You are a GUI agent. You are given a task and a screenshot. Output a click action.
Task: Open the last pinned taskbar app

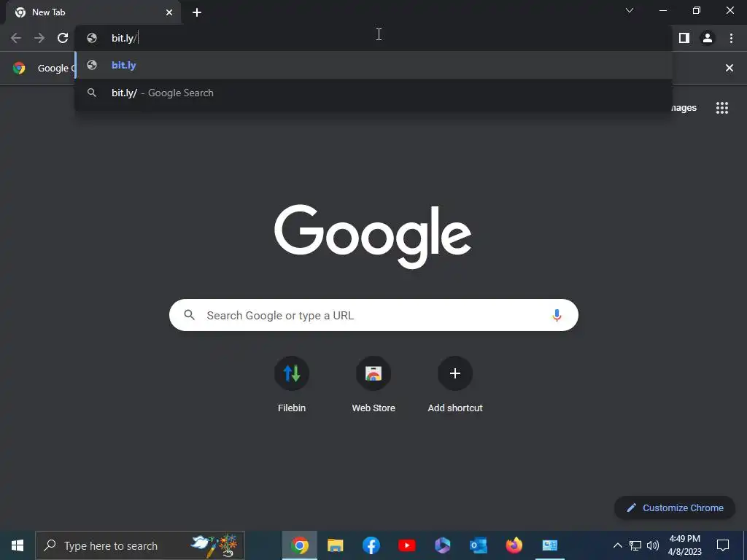[x=550, y=545]
